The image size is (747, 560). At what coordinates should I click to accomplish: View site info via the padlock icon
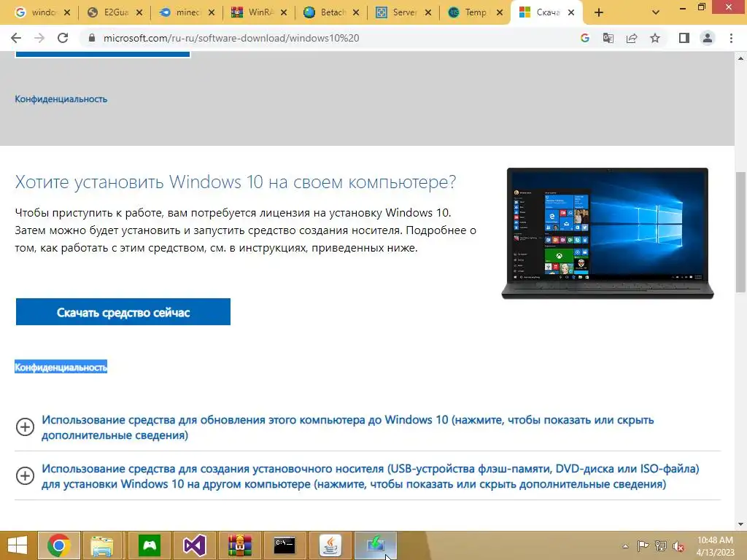tap(91, 38)
